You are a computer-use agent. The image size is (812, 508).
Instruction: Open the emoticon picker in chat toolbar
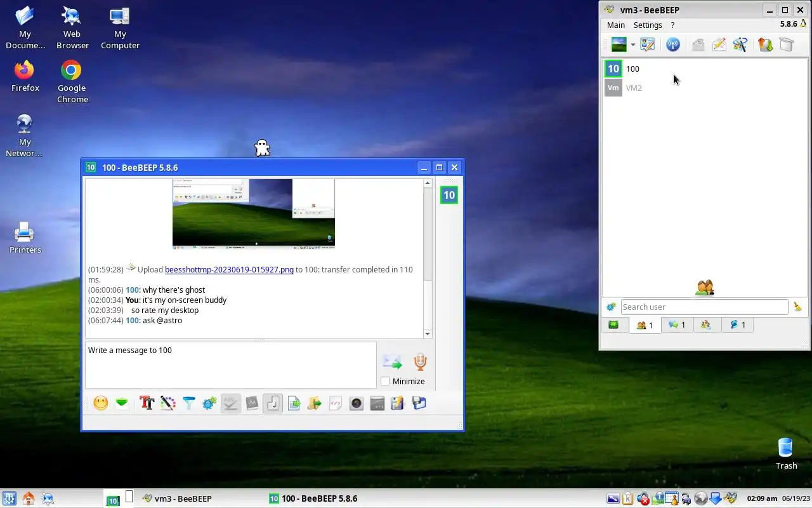100,403
